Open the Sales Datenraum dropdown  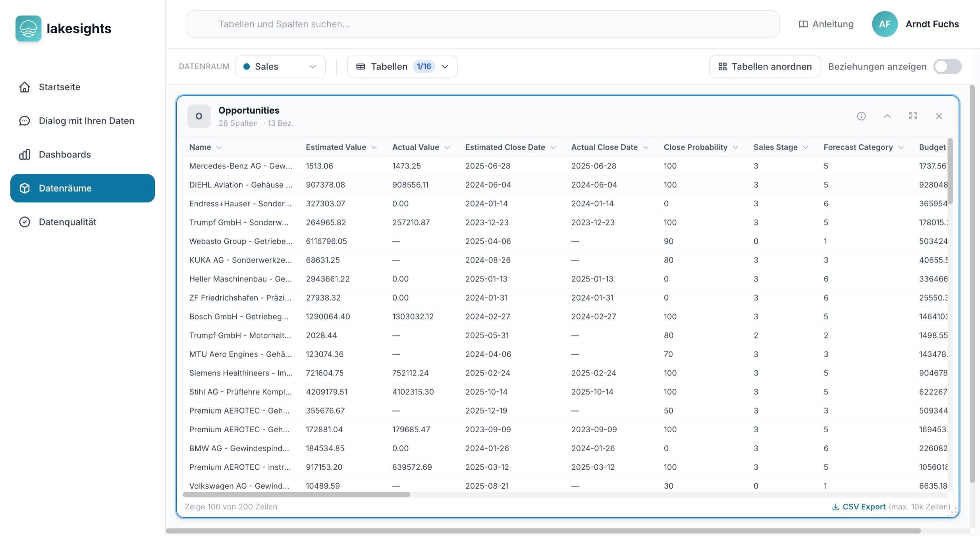coord(280,66)
